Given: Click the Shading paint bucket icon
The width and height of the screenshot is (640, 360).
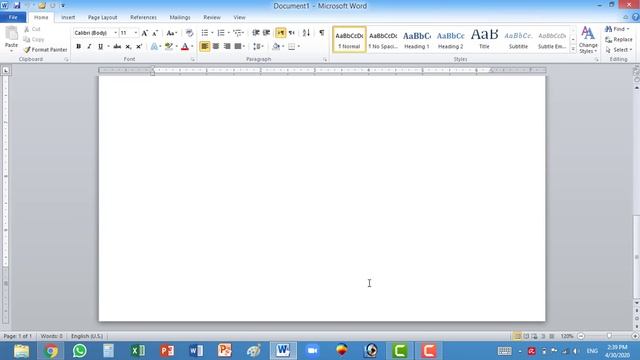Looking at the screenshot, I should (276, 47).
